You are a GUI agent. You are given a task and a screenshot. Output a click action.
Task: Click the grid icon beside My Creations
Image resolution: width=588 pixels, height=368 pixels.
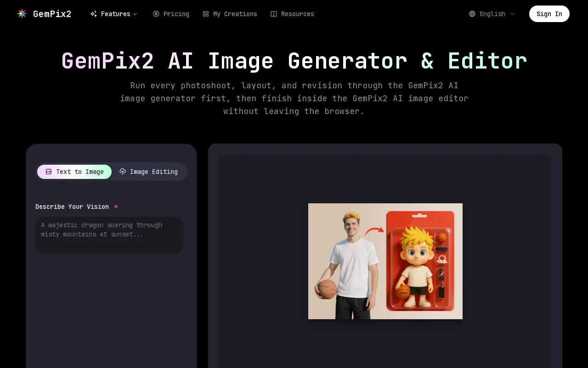[x=206, y=14]
